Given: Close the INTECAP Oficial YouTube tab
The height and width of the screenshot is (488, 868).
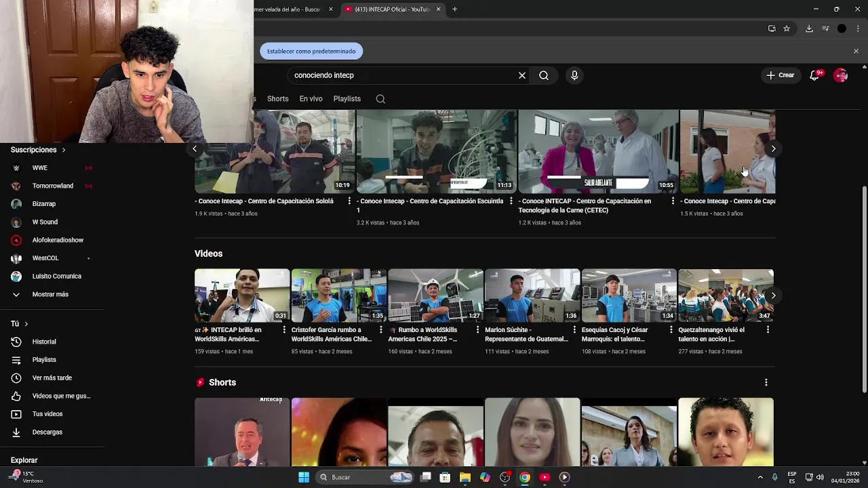Looking at the screenshot, I should (x=438, y=9).
